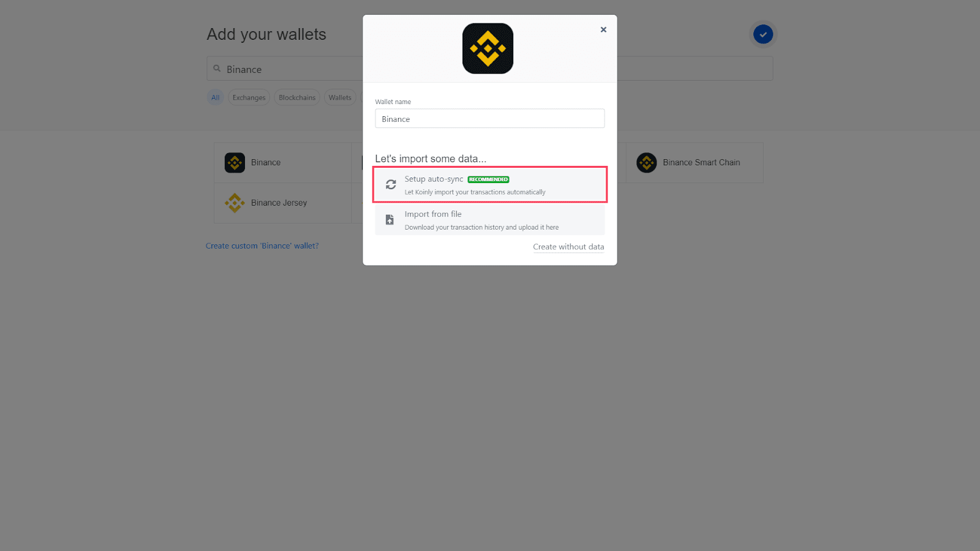Viewport: 980px width, 551px height.
Task: Click the file upload icon
Action: click(390, 220)
